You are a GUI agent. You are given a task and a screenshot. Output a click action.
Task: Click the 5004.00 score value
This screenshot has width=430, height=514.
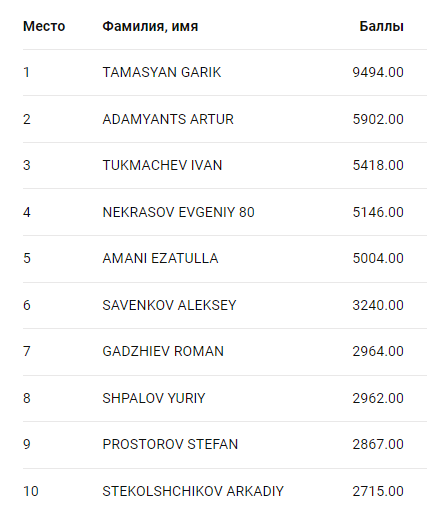click(378, 258)
